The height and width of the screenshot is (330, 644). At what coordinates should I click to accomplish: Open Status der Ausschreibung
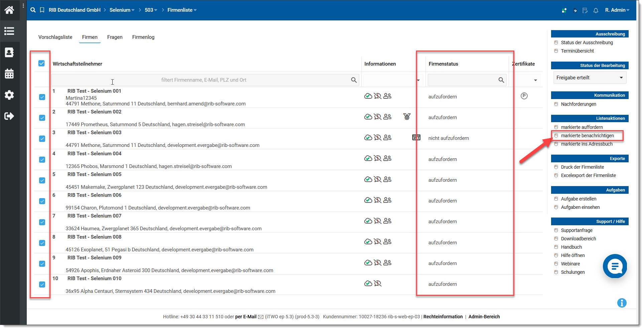point(587,43)
